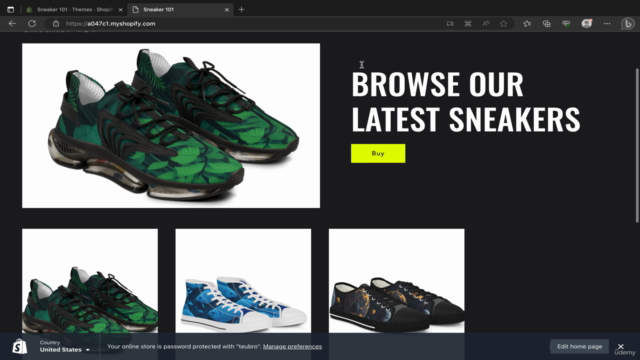View site information lock icon

pos(56,24)
